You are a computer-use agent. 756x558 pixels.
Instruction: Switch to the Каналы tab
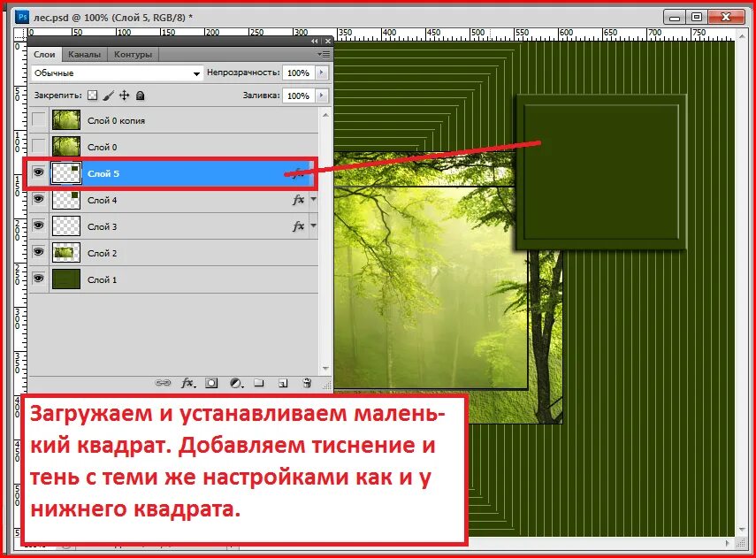[x=84, y=55]
